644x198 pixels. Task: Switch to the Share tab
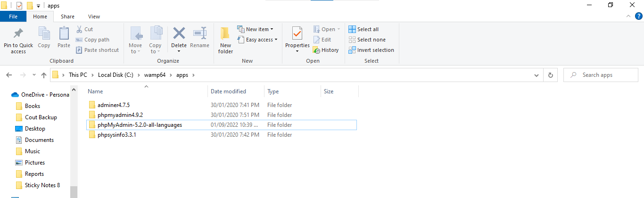click(67, 16)
